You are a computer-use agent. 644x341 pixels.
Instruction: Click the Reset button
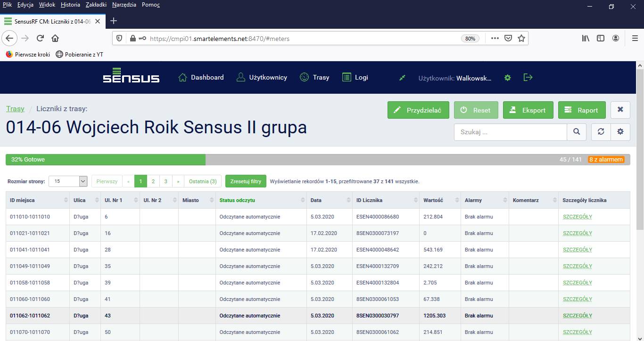coord(476,110)
